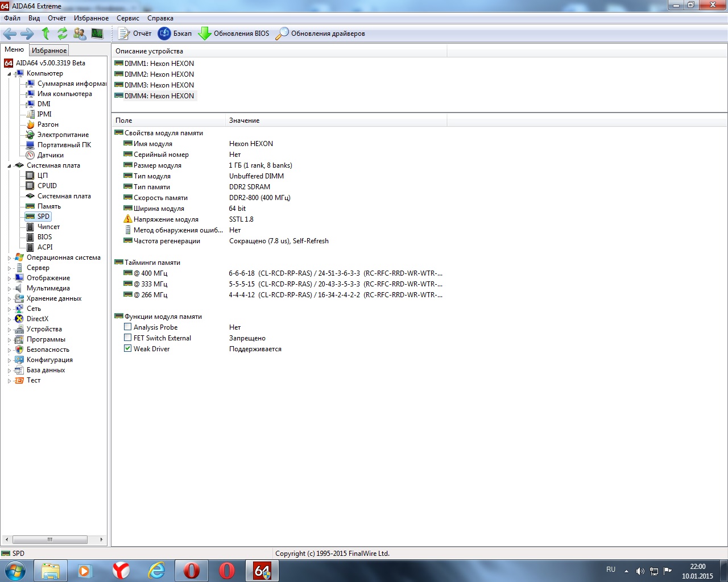
Task: Enable the Analysis Probe checkbox
Action: click(128, 327)
